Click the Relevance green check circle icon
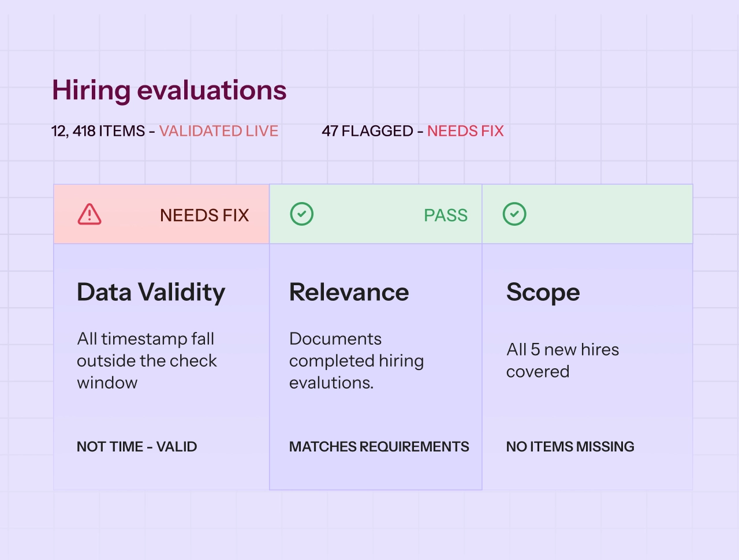The width and height of the screenshot is (739, 560). (x=301, y=214)
